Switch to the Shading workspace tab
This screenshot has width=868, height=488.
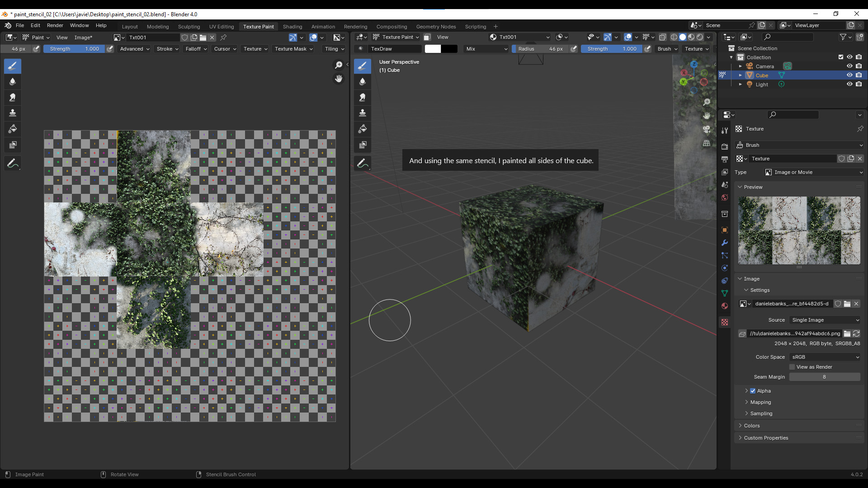coord(292,27)
